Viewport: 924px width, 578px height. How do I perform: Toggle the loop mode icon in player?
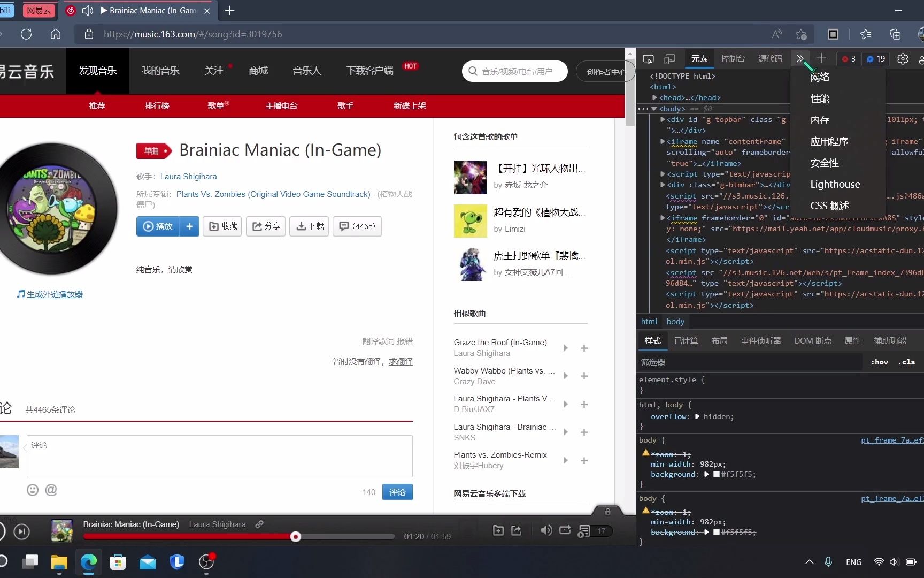coord(565,530)
